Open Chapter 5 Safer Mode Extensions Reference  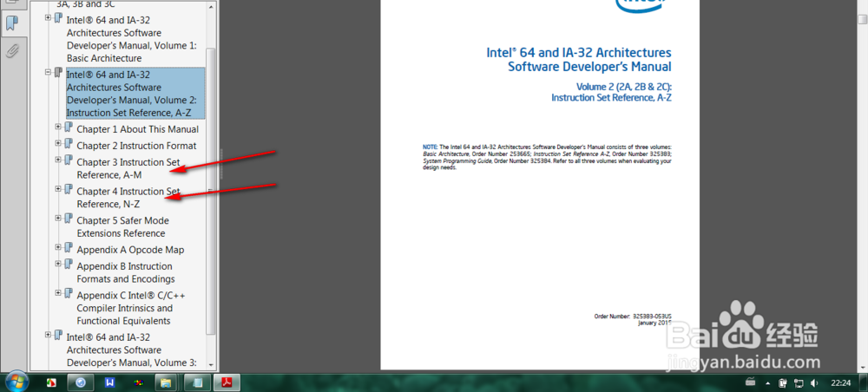point(123,226)
